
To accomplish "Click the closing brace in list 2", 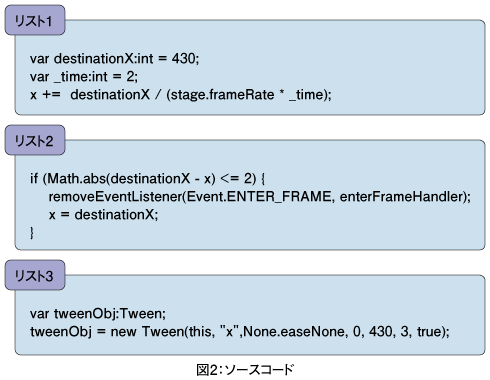I will pos(32,233).
